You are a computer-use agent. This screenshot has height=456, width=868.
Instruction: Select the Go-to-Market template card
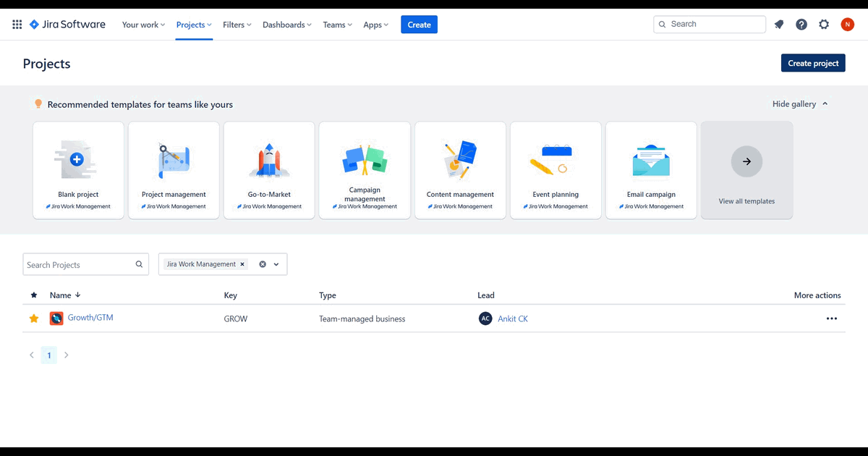tap(269, 170)
